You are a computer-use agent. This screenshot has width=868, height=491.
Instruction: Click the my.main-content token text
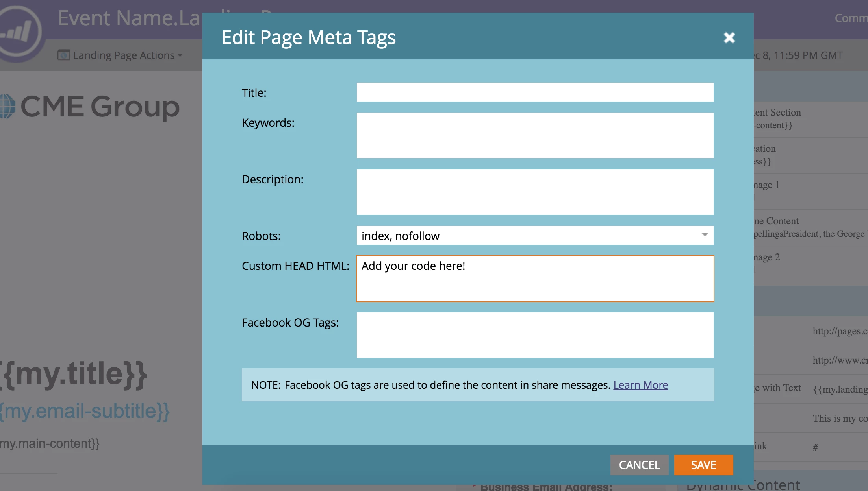50,444
